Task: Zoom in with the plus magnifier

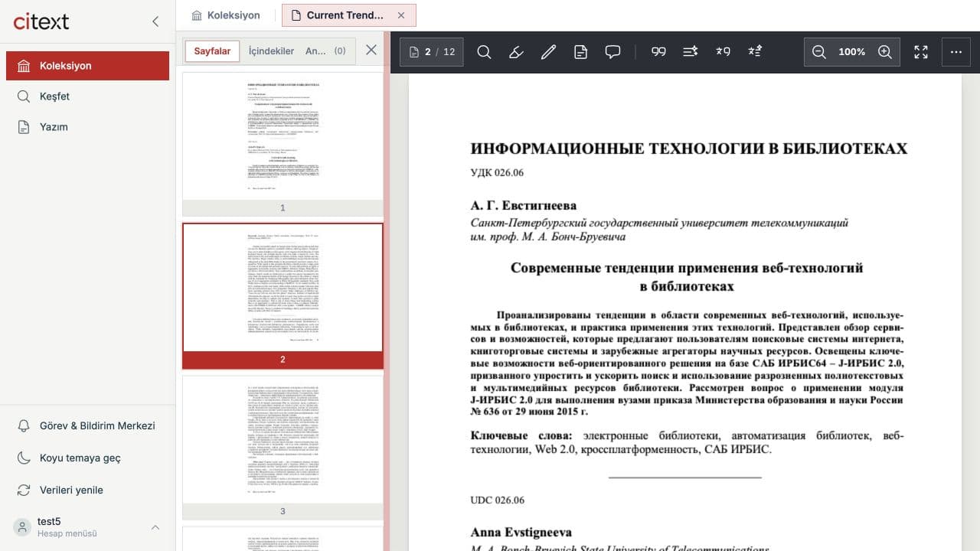Action: (885, 52)
